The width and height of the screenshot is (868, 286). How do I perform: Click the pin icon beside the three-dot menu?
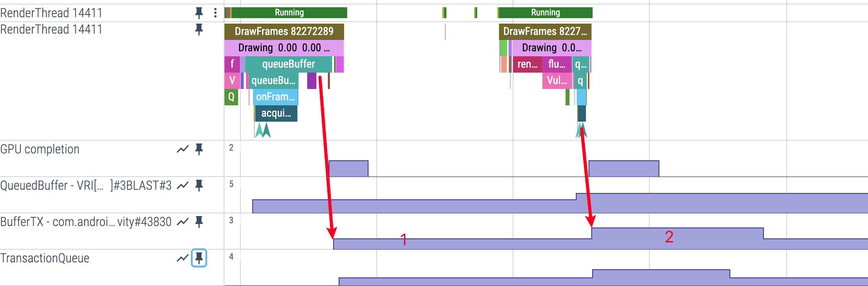(x=199, y=13)
